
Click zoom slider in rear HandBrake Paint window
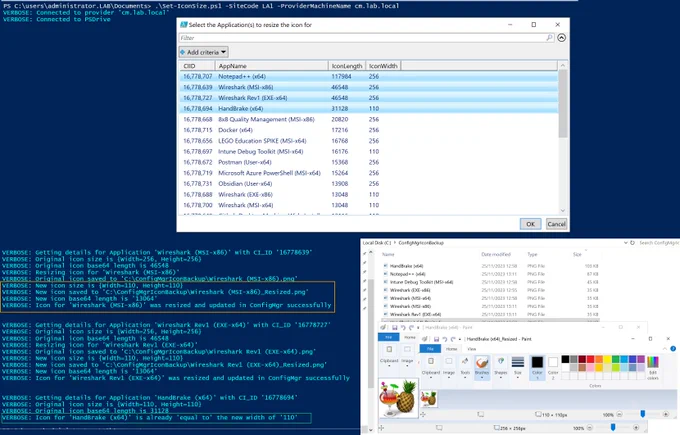coord(613,428)
